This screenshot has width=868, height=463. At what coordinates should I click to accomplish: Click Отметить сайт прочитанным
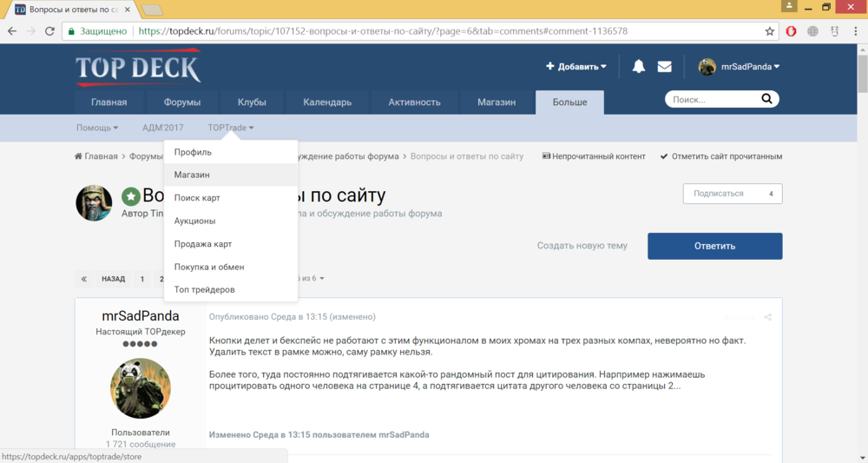[720, 156]
